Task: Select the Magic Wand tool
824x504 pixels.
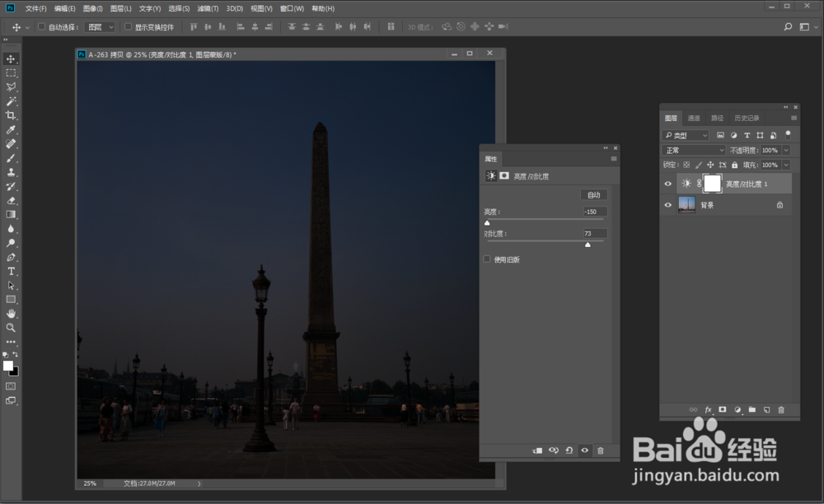Action: [x=11, y=101]
